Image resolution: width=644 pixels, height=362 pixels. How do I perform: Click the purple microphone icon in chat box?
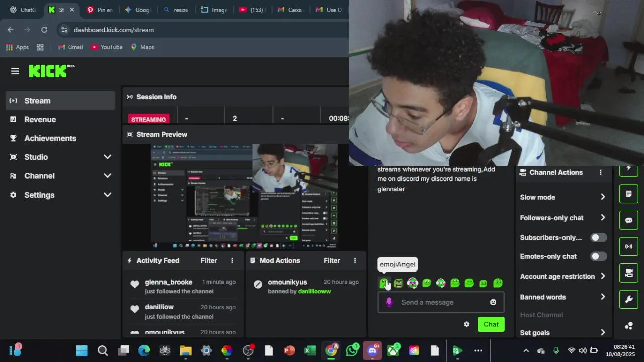pos(389,302)
